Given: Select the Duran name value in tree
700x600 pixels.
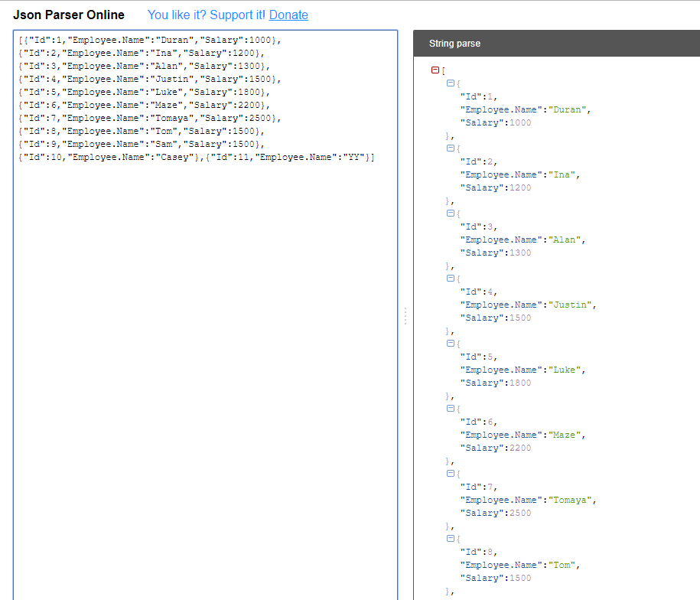Looking at the screenshot, I should [x=567, y=109].
